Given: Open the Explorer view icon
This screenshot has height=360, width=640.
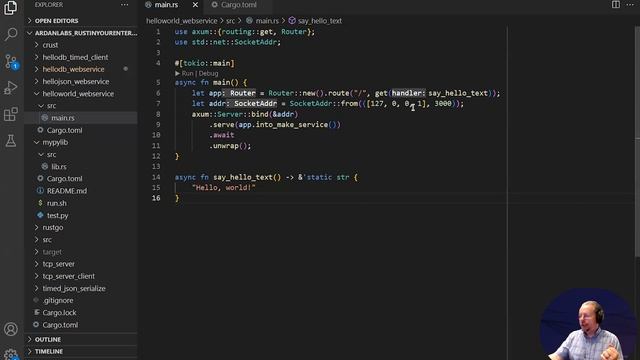Looking at the screenshot, I should coord(11,8).
